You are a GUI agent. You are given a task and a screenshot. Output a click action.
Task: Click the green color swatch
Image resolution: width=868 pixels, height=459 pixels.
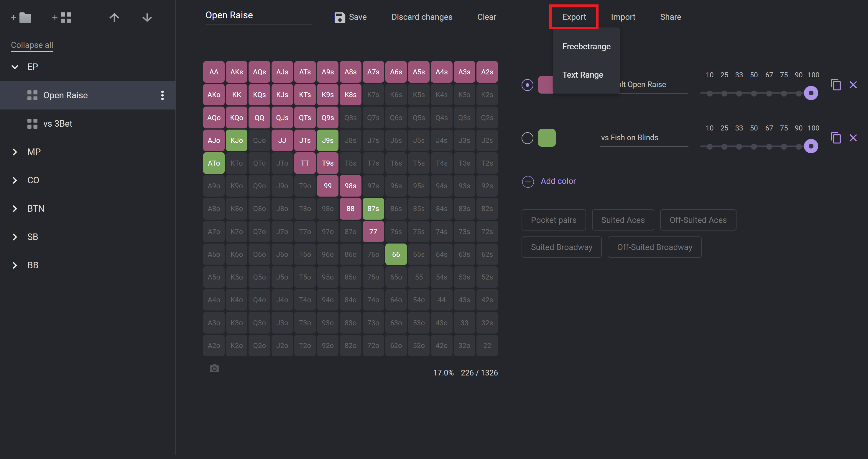coord(547,138)
